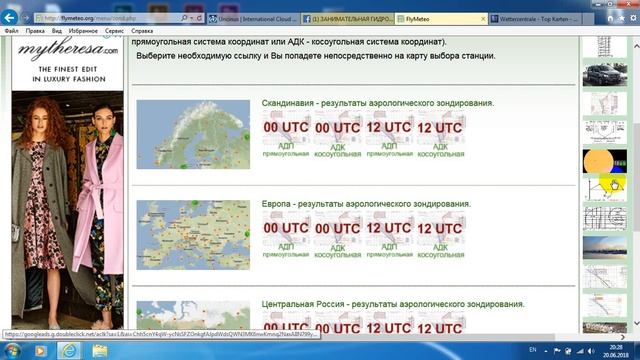Open Action Center flag icon
Screen dimensions: 640x360
(x=557, y=351)
